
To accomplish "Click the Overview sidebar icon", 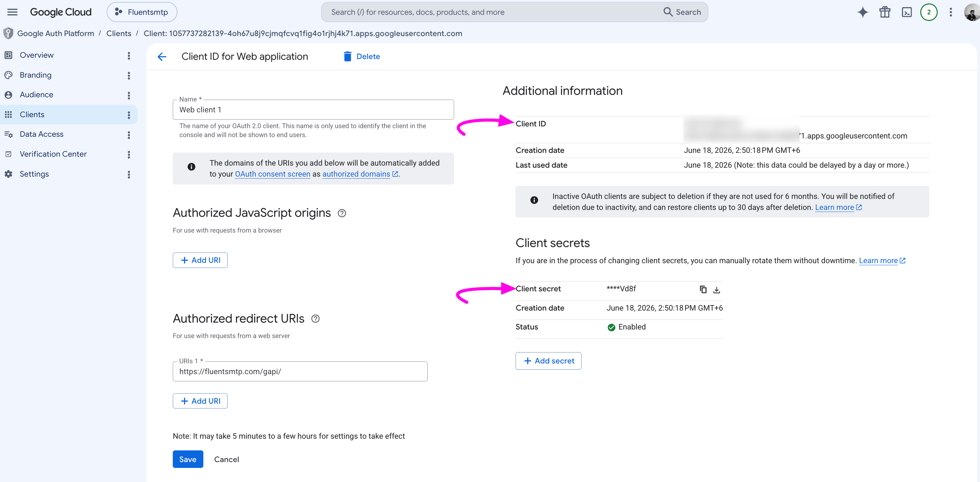I will coord(8,55).
